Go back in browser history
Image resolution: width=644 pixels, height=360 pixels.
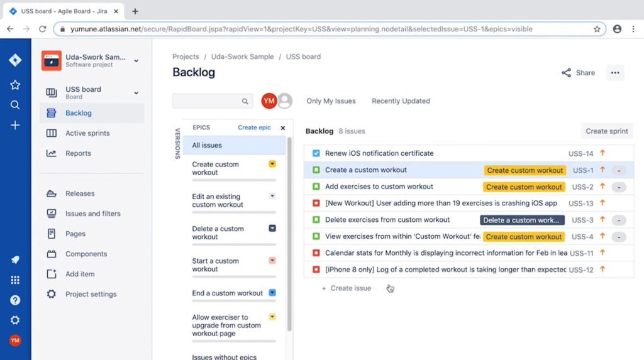10,29
